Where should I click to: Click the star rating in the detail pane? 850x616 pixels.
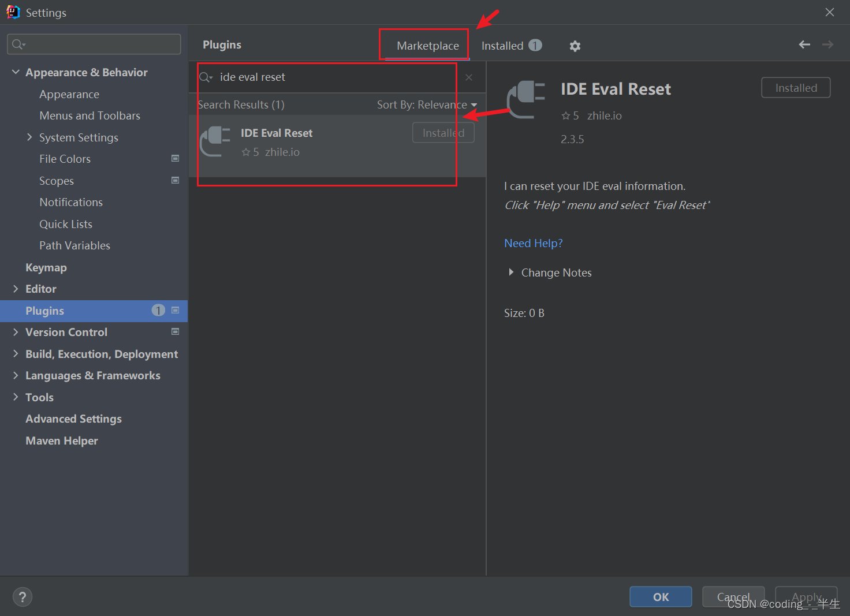tap(570, 115)
